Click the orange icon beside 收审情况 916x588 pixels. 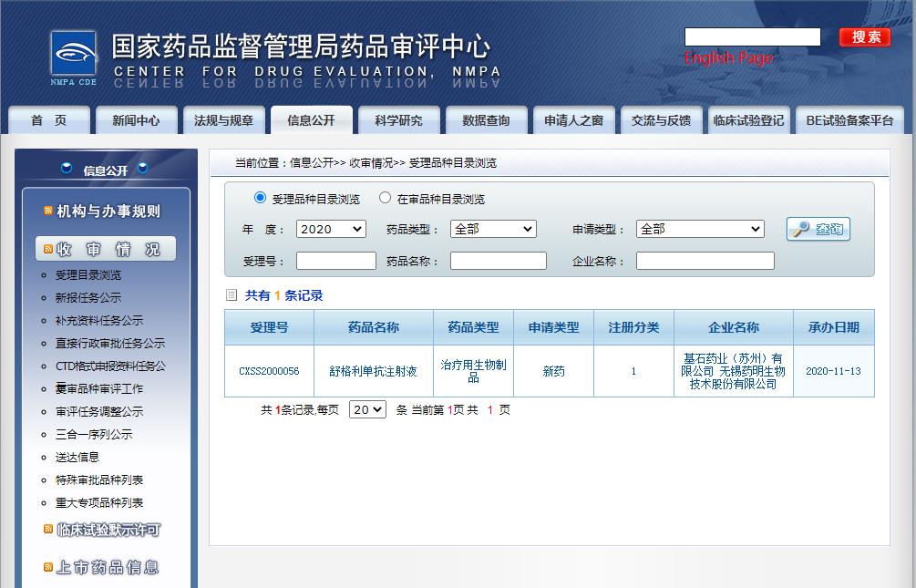coord(48,249)
